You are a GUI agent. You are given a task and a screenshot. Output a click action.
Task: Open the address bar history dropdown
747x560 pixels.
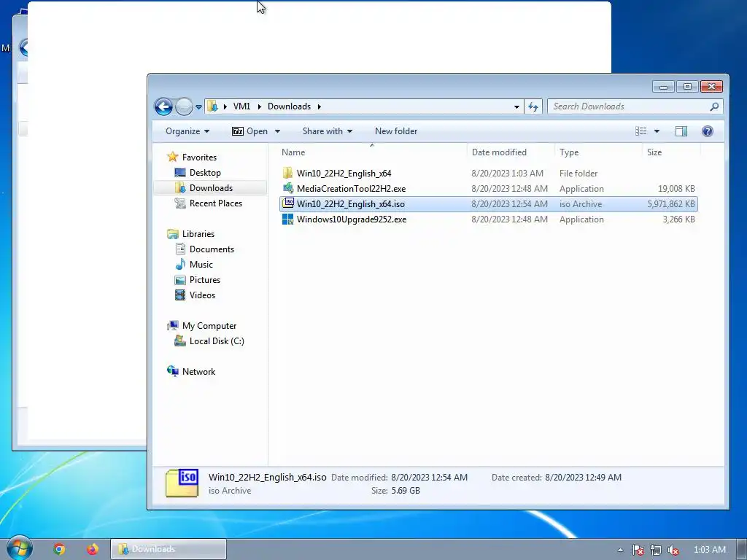[516, 106]
